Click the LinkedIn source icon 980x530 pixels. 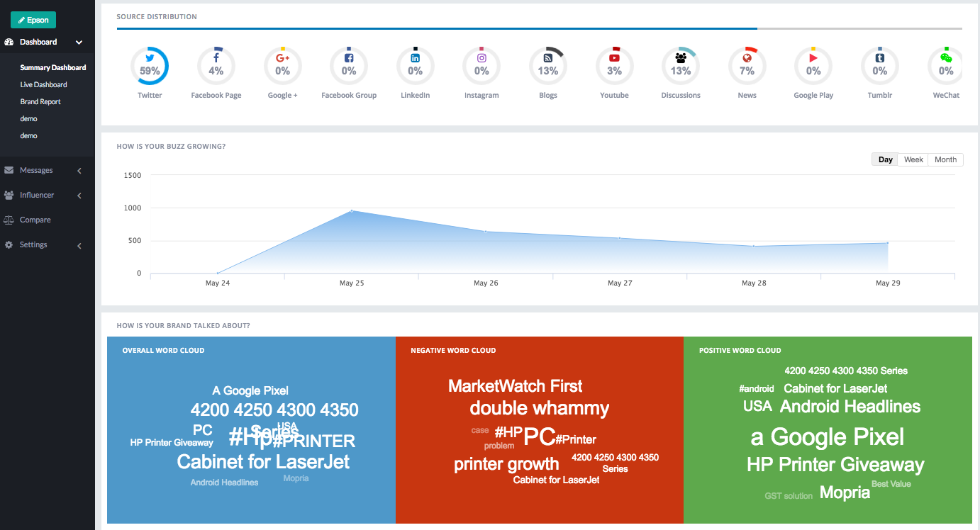[x=416, y=67]
